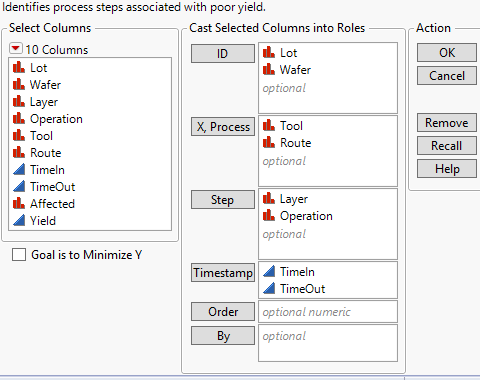Click the Cancel button
The image size is (480, 380).
(x=447, y=76)
